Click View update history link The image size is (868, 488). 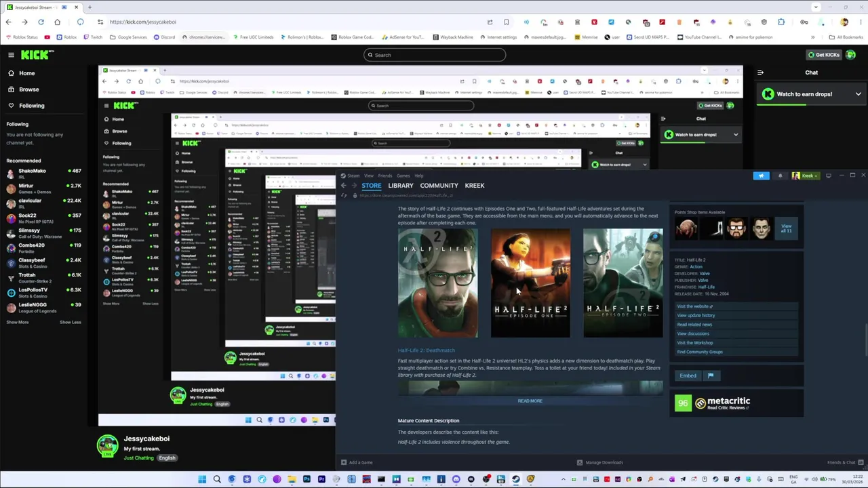pos(696,315)
